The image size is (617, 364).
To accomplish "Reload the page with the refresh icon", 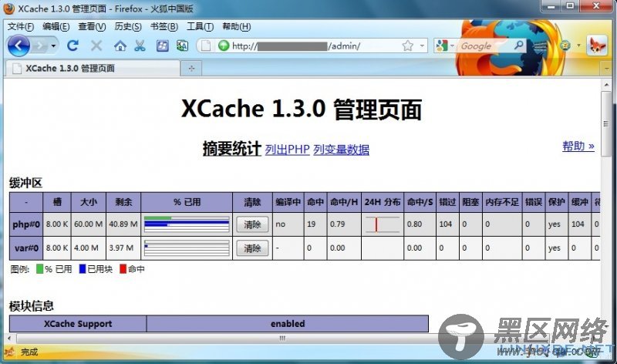I will [x=72, y=45].
